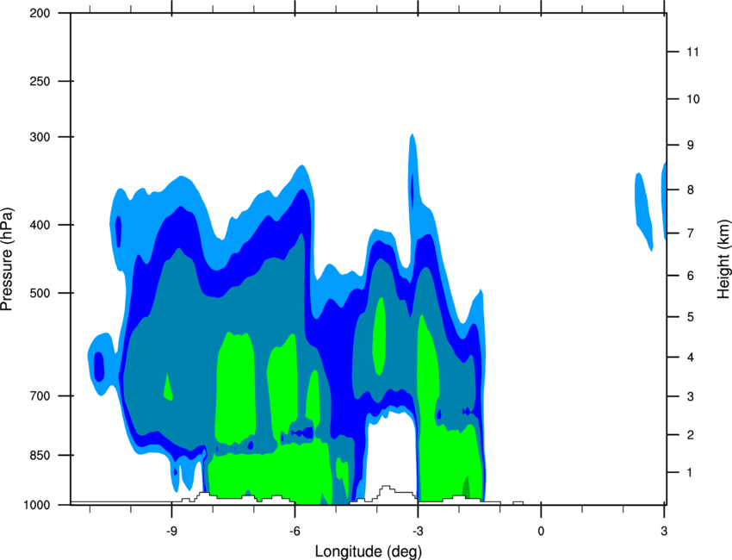Screen dimensions: 732x560
Task: Click the 7 km height label
Action: [x=691, y=233]
